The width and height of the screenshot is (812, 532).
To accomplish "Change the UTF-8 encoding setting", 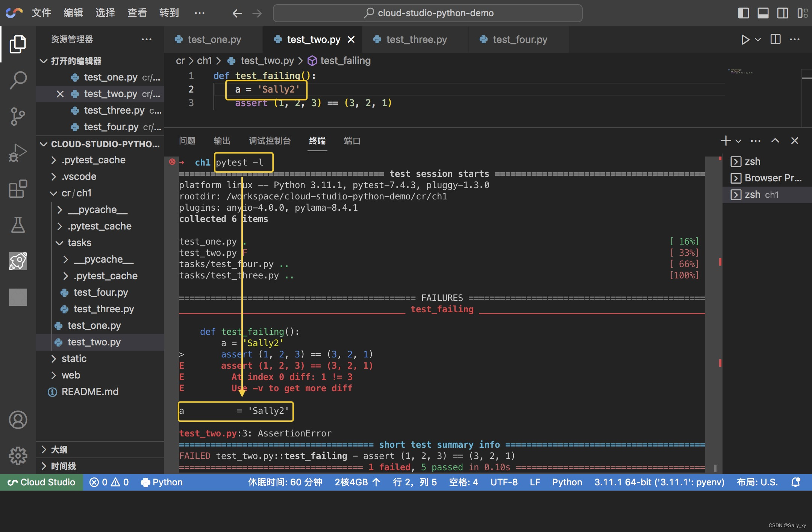I will pyautogui.click(x=504, y=482).
